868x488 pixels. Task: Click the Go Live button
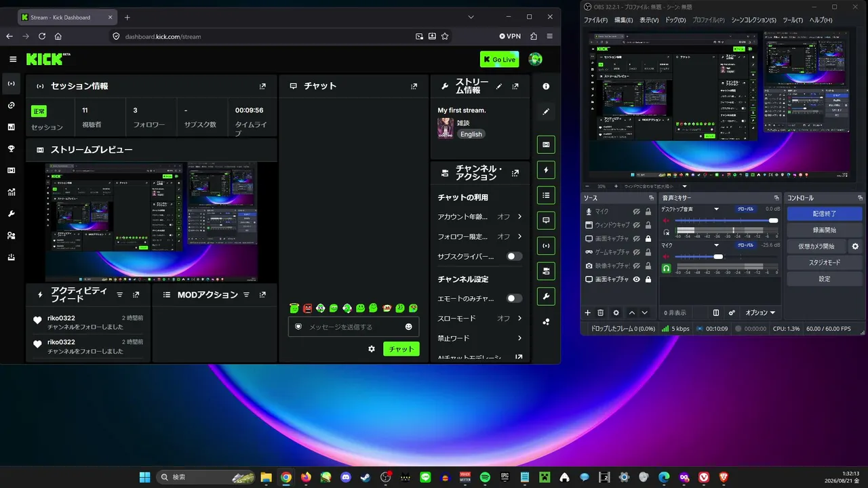499,60
